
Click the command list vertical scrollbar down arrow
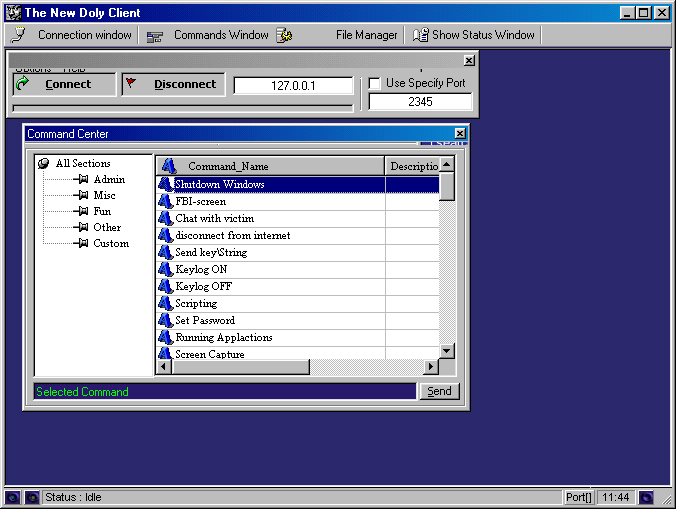click(x=447, y=351)
